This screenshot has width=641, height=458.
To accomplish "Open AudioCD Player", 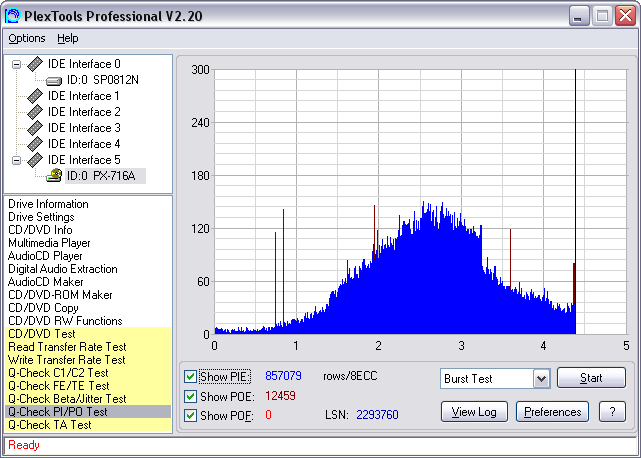I will [x=45, y=256].
